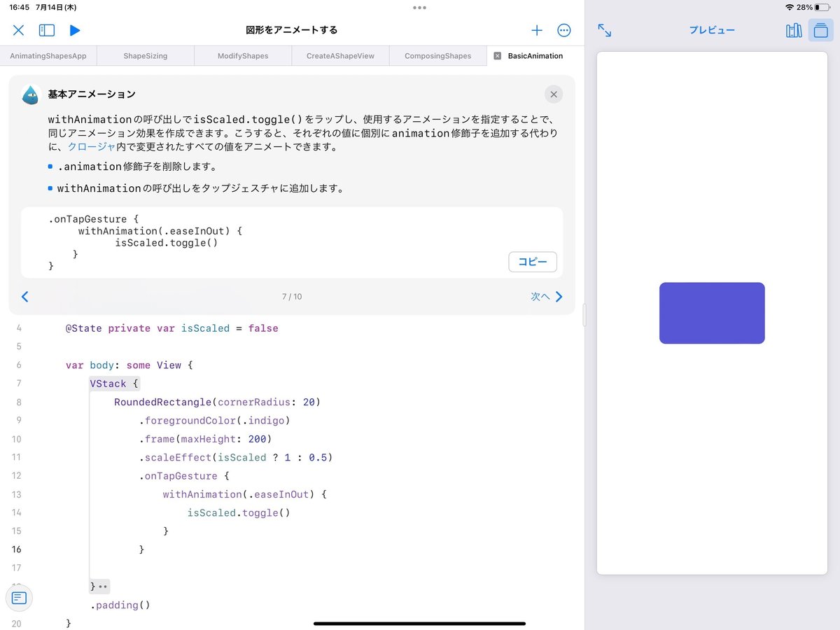Expand folded code ellipsis after VStack brace
The height and width of the screenshot is (630, 840).
point(103,587)
